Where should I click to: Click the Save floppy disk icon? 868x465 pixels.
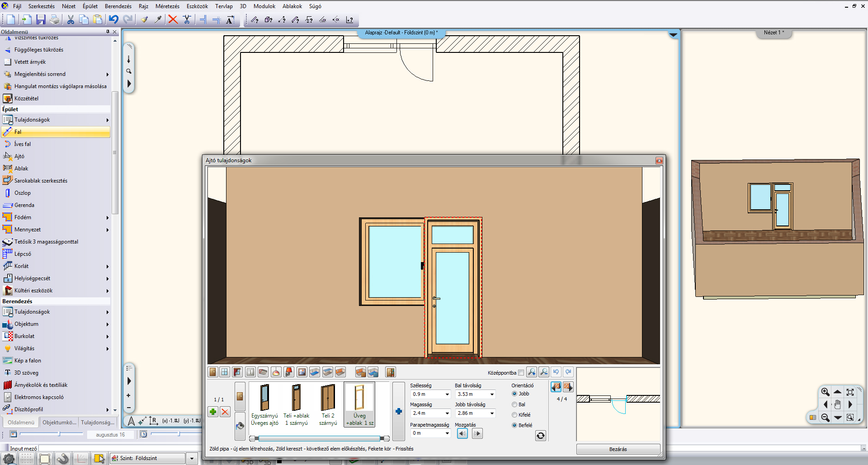click(41, 19)
